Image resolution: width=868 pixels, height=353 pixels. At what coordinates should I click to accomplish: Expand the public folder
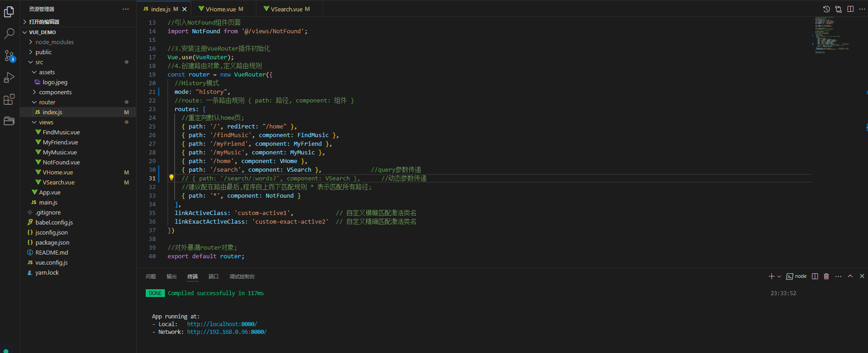click(x=78, y=52)
